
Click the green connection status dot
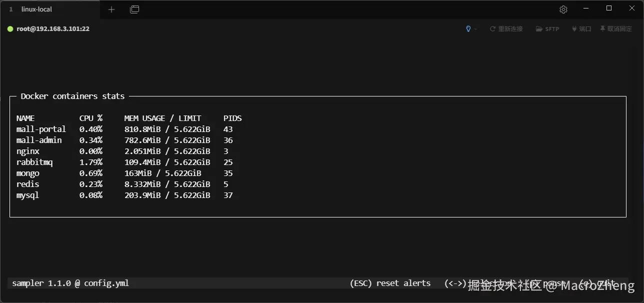point(10,29)
